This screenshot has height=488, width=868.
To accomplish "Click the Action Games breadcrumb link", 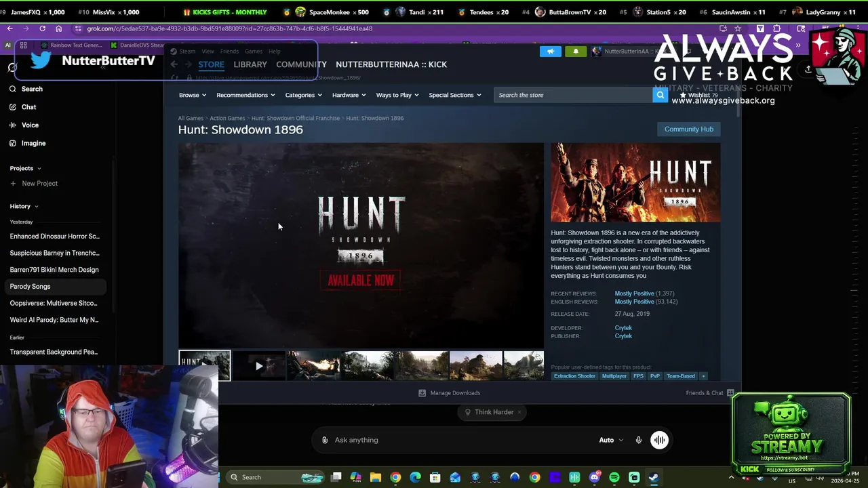I will pyautogui.click(x=227, y=118).
